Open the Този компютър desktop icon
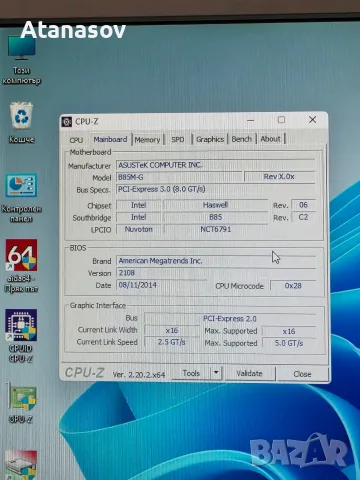 click(21, 60)
